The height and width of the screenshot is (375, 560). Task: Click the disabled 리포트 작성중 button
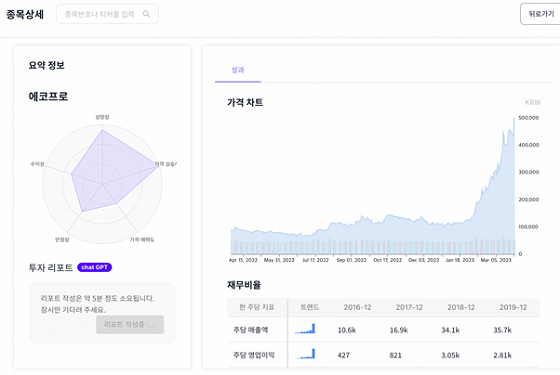(x=130, y=324)
